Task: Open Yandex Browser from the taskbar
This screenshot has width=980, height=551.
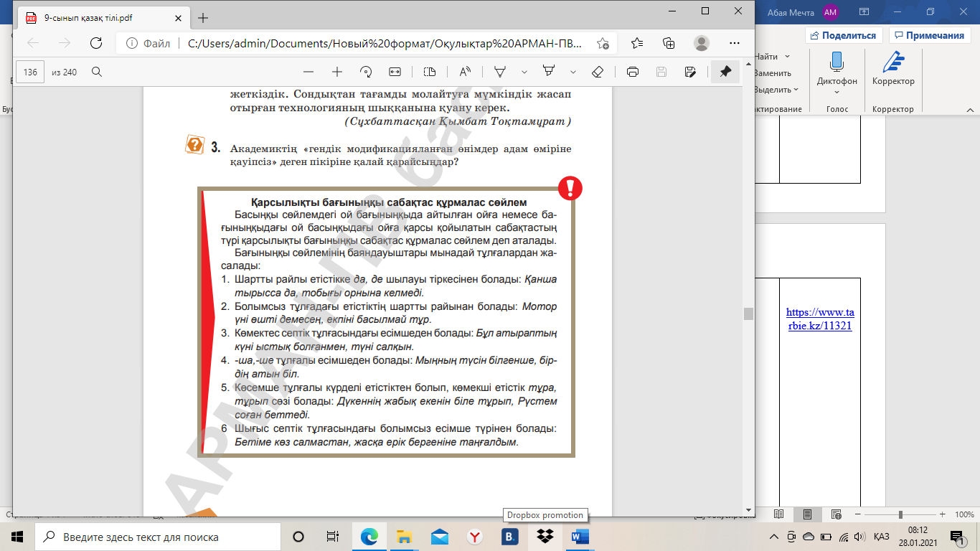Action: (474, 537)
